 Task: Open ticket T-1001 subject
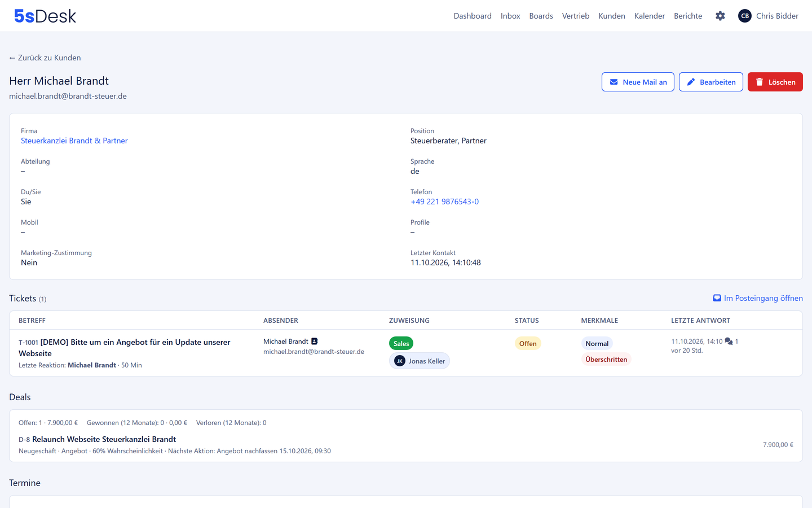coord(125,348)
